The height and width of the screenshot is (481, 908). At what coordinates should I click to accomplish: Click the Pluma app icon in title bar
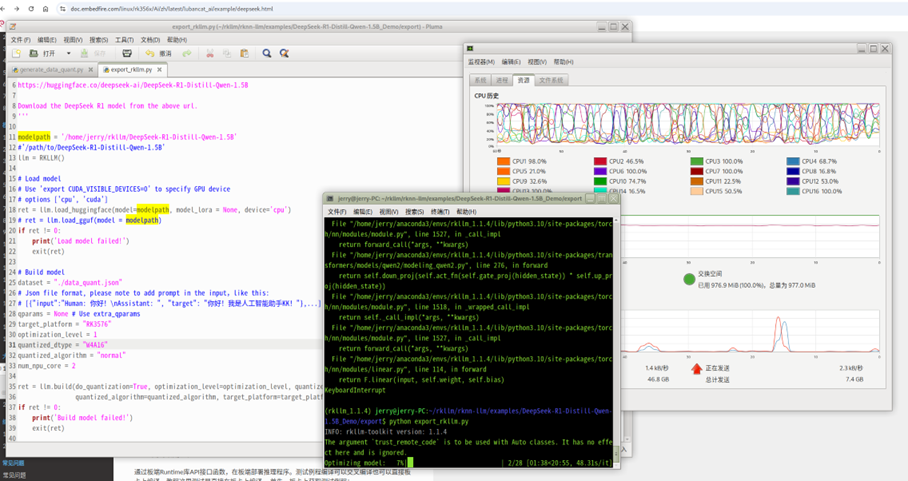point(13,27)
